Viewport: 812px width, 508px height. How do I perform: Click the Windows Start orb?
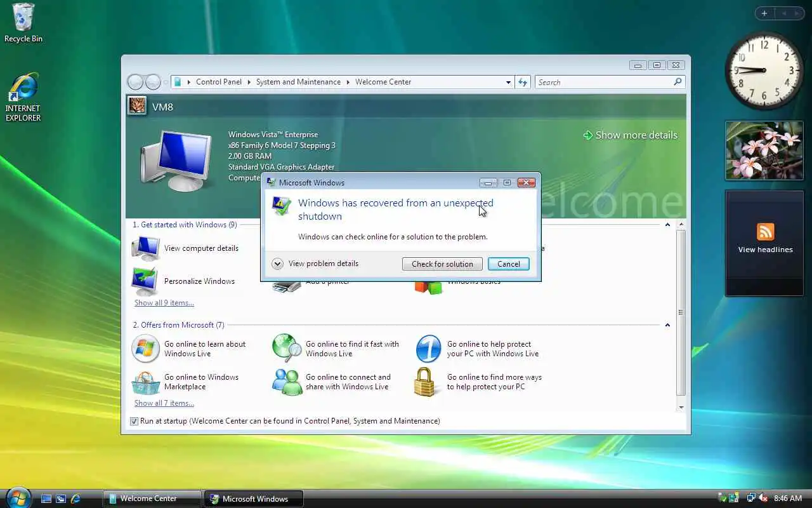click(x=18, y=497)
